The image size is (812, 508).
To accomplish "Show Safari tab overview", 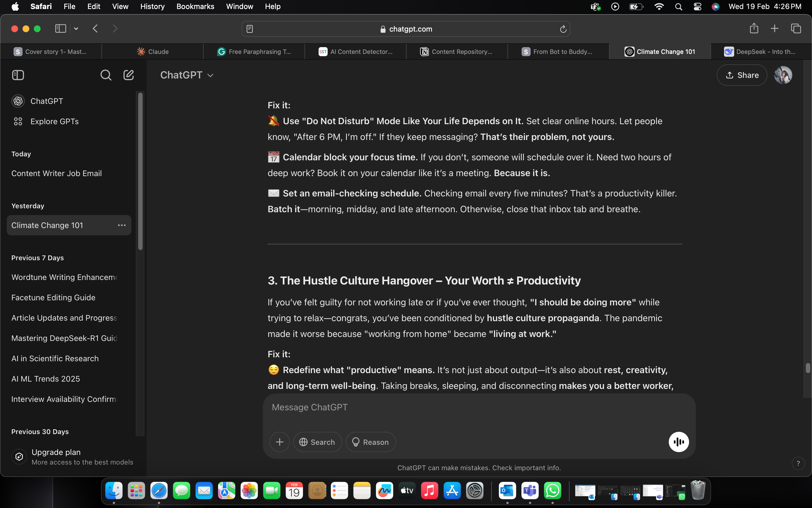I will (796, 29).
